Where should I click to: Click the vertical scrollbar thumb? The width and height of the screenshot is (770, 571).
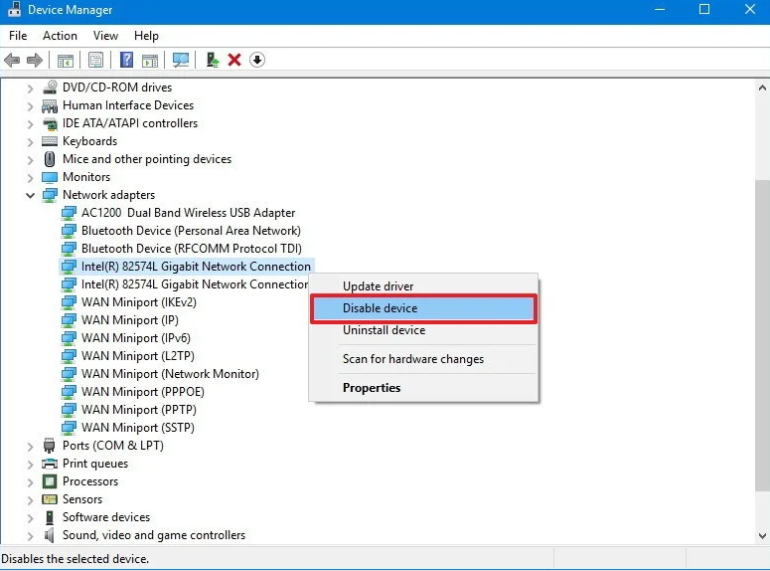pos(762,334)
